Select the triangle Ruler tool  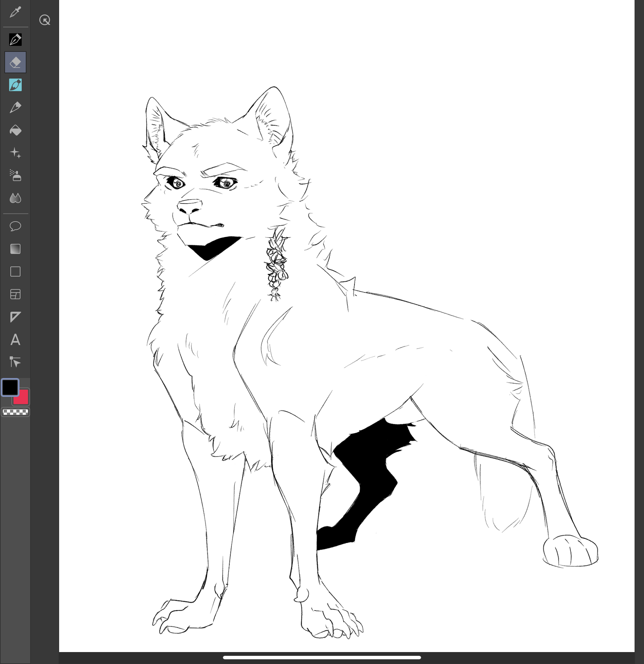pyautogui.click(x=15, y=317)
